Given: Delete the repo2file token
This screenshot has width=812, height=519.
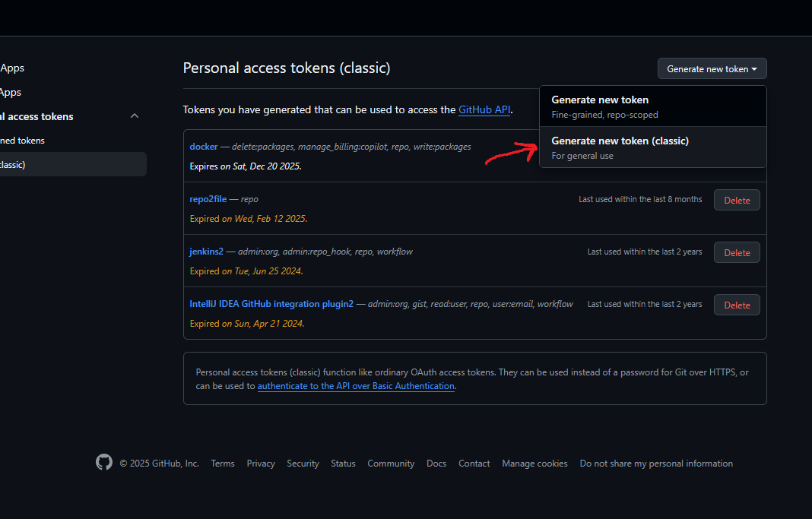Looking at the screenshot, I should click(x=737, y=201).
